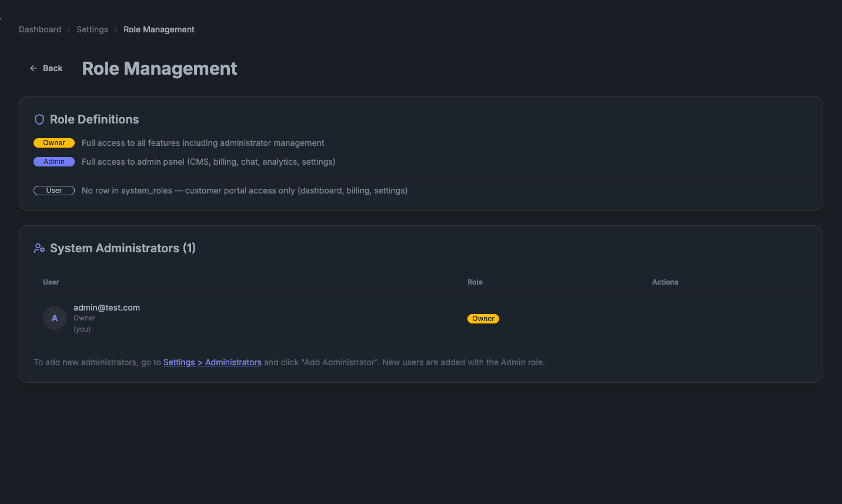This screenshot has width=842, height=504.
Task: Open the Settings > Administrators link
Action: point(212,362)
